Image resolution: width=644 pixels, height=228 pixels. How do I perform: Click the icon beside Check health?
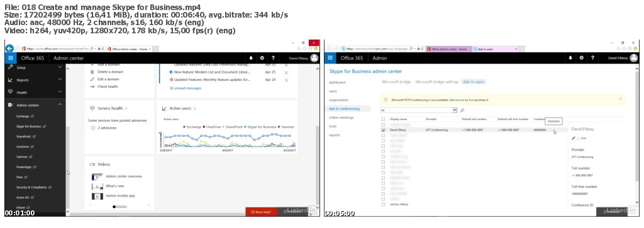point(92,87)
